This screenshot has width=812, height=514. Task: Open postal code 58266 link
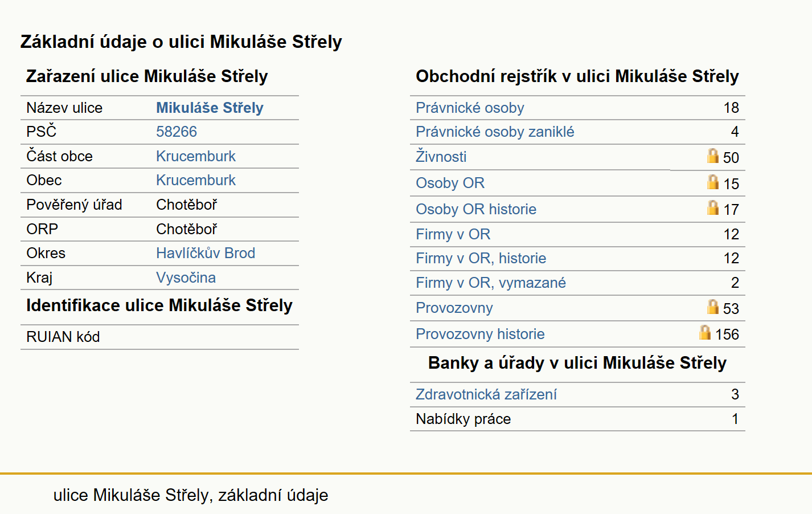pyautogui.click(x=177, y=132)
